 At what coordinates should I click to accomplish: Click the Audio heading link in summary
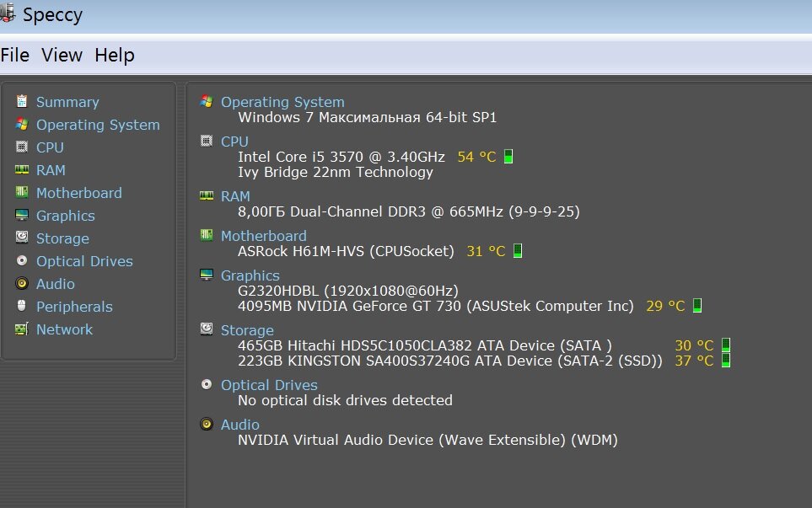(x=240, y=425)
